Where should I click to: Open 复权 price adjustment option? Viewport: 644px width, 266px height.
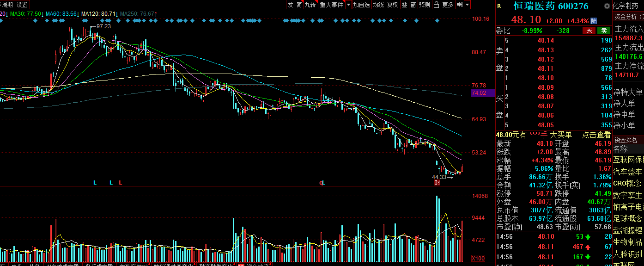392,5
